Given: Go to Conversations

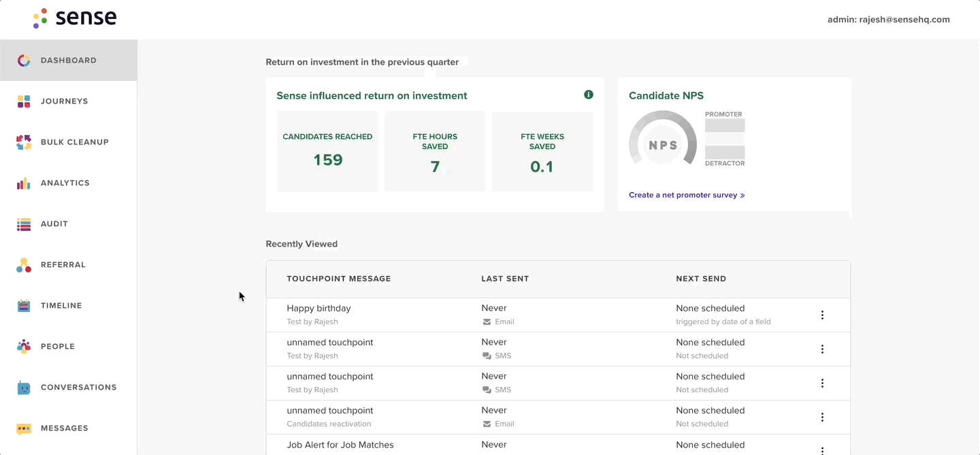Looking at the screenshot, I should tap(69, 388).
